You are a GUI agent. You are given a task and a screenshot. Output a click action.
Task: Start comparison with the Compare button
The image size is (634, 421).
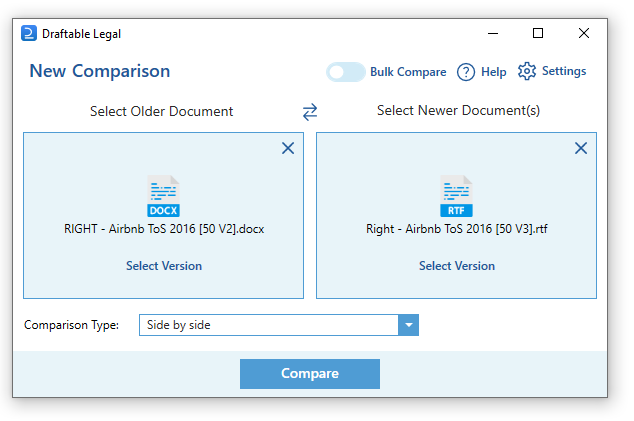coord(310,374)
